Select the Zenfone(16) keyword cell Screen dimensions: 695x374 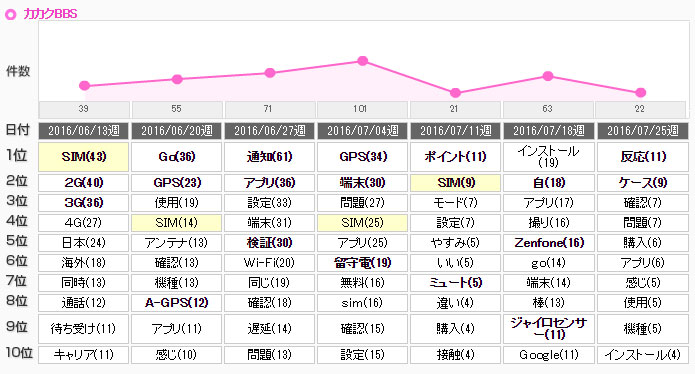549,243
